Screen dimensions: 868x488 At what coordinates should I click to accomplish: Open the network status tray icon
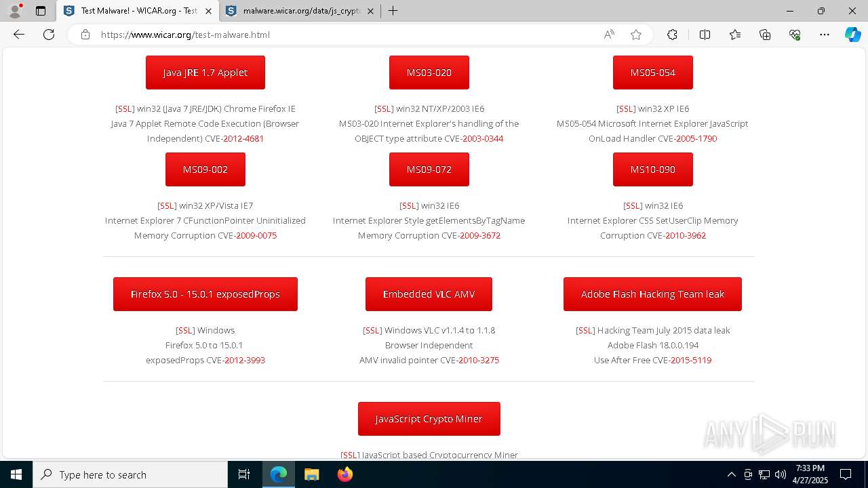click(764, 474)
